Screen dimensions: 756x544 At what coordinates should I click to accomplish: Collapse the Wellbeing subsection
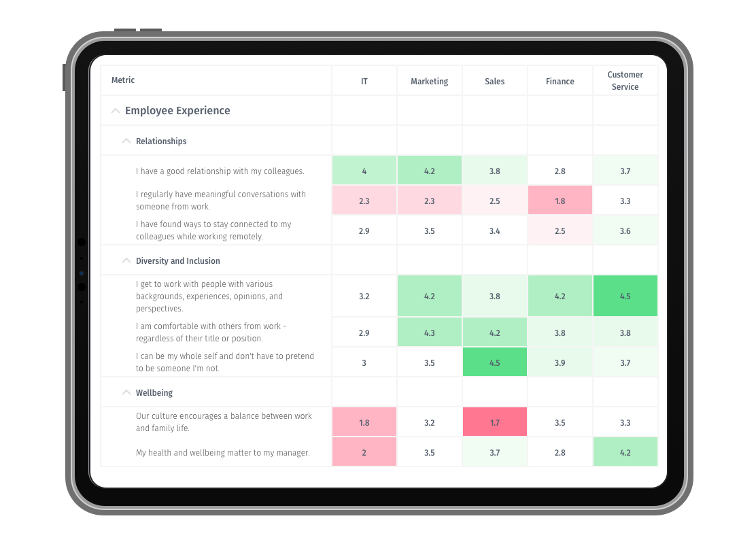point(126,392)
